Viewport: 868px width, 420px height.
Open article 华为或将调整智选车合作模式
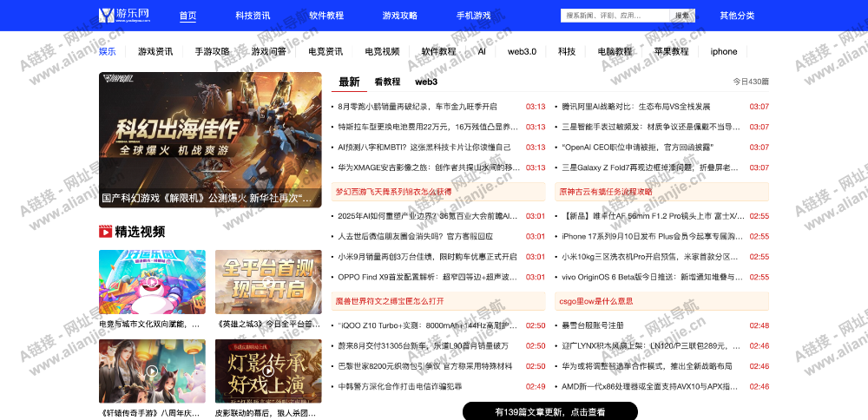pyautogui.click(x=648, y=366)
